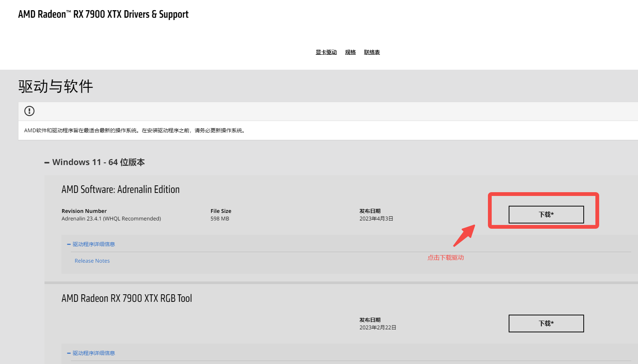Screen dimensions: 638x364
Task: Download AMD Software Adrenalin Edition driver
Action: 546,214
